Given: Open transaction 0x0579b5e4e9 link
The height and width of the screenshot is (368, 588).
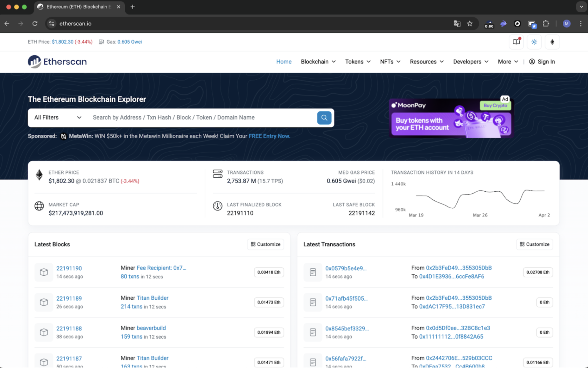Looking at the screenshot, I should 346,268.
